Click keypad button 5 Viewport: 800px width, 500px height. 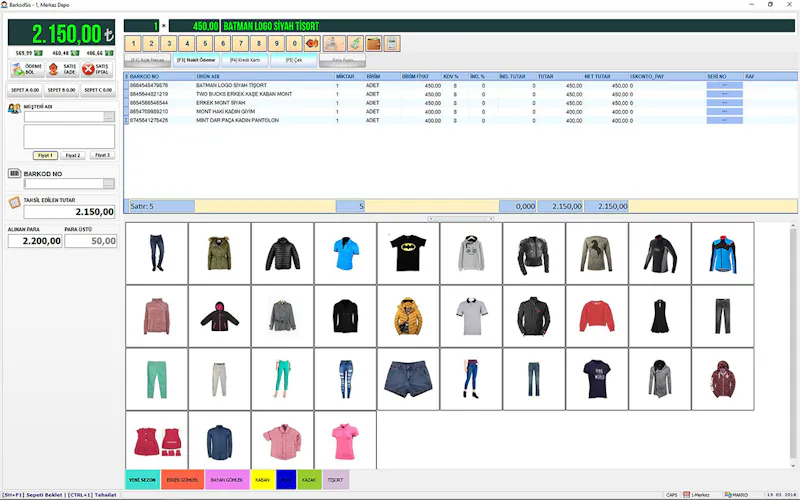(205, 44)
